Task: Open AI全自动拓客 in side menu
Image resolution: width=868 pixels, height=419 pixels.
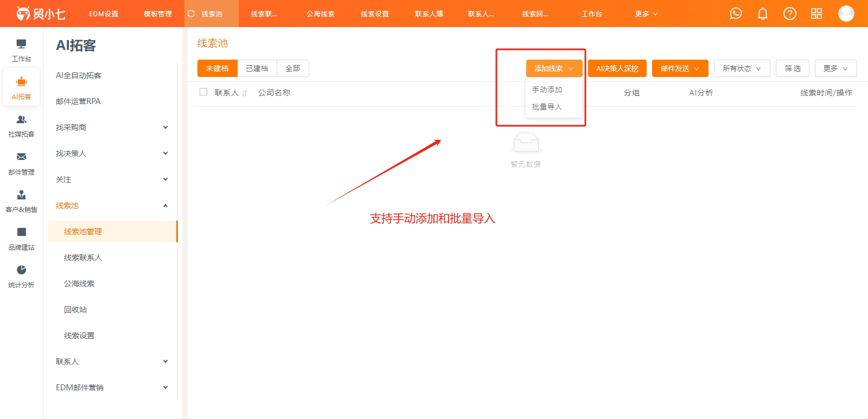Action: 112,75
